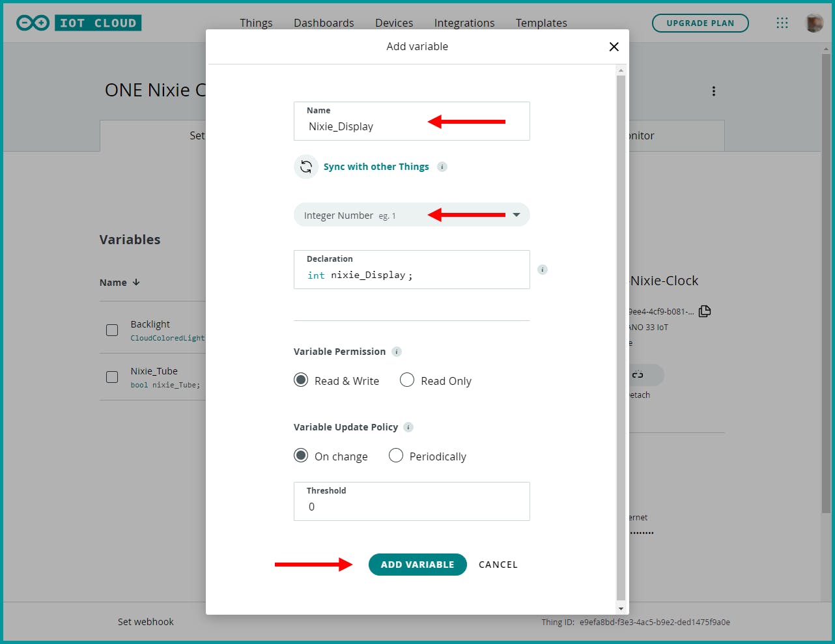Open the user profile avatar
This screenshot has width=835, height=644.
tap(814, 23)
